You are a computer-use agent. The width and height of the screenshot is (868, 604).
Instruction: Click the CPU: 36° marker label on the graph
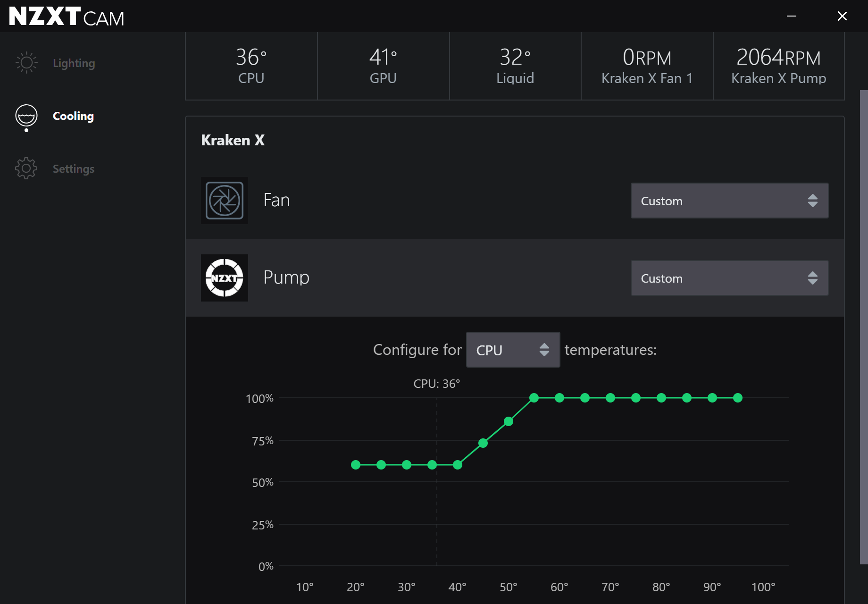tap(437, 384)
